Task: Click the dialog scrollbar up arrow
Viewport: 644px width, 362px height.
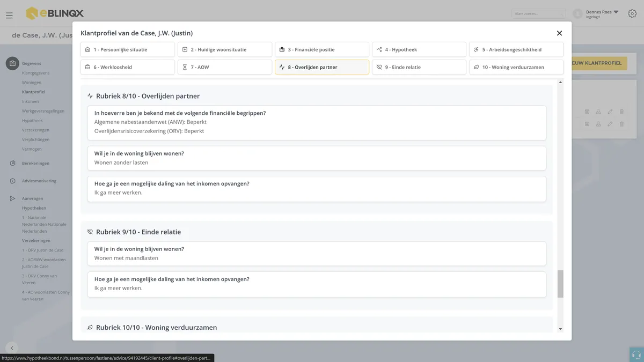Action: pos(560,82)
